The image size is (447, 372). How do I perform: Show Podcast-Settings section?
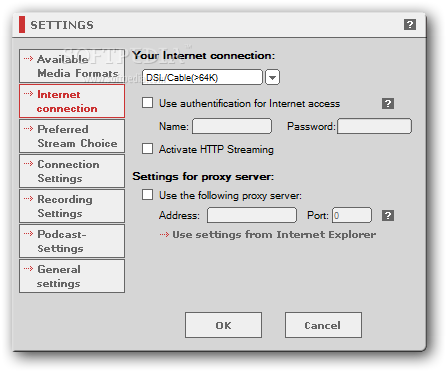pyautogui.click(x=72, y=241)
